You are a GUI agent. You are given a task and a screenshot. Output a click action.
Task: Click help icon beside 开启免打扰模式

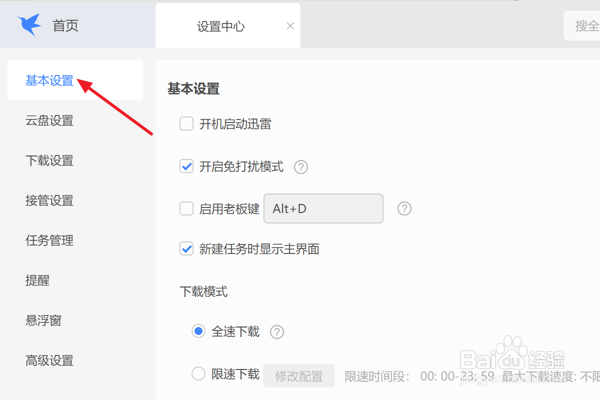tap(301, 167)
